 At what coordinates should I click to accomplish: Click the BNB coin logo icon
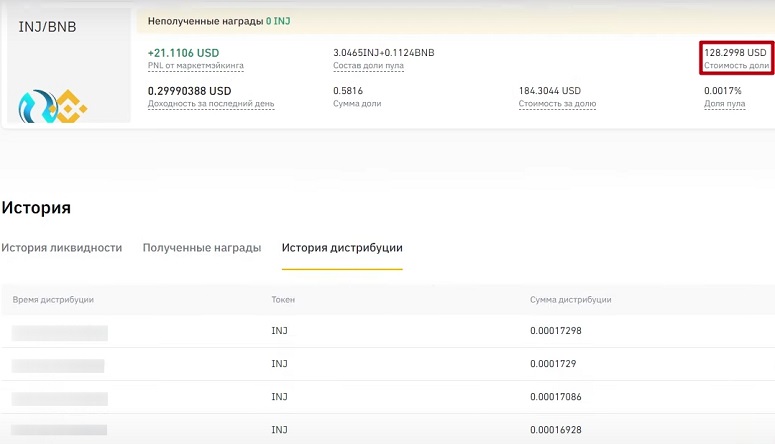(x=70, y=106)
